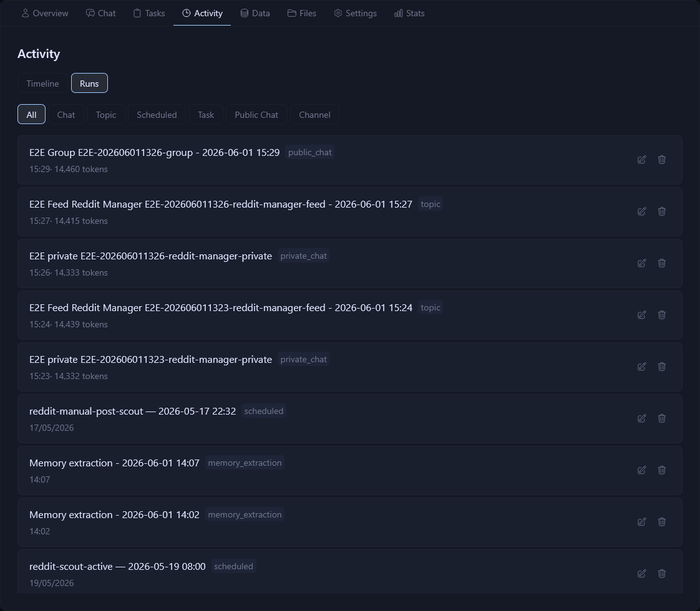Filter runs by Task

[206, 115]
